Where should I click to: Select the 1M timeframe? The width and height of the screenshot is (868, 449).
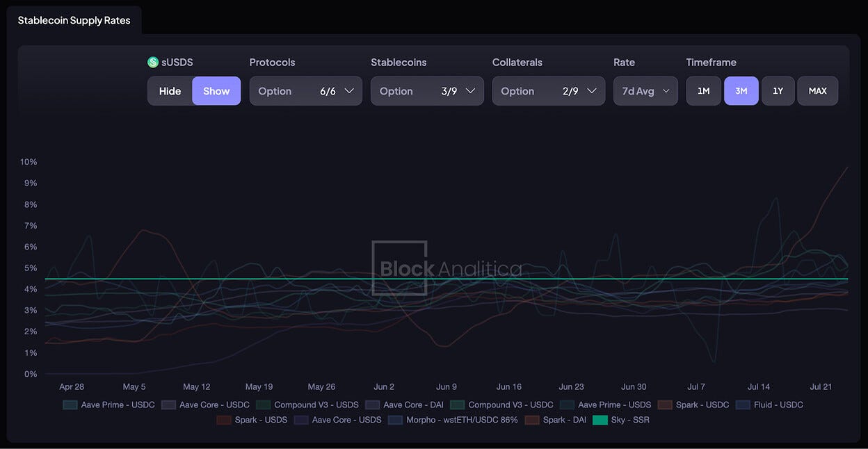click(704, 91)
